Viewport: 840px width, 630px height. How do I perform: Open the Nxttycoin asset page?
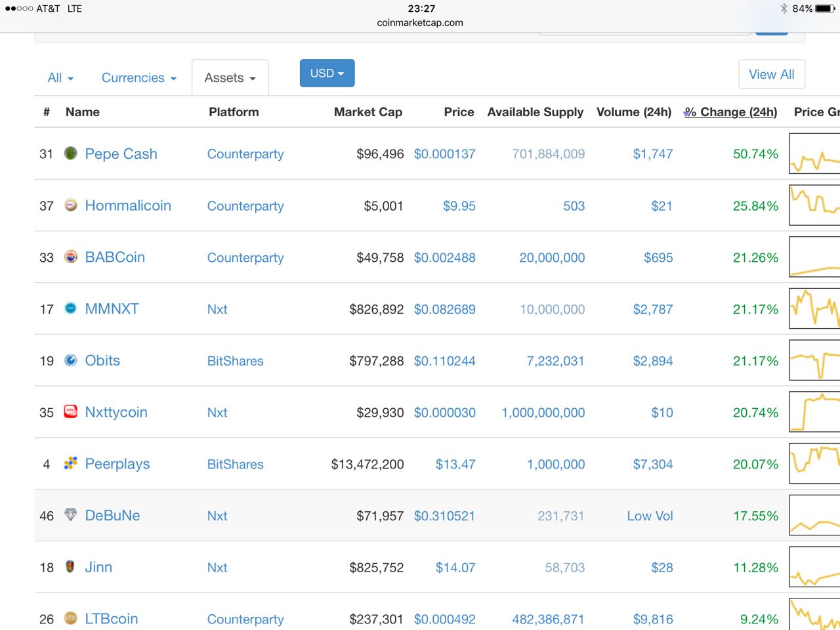pos(116,412)
